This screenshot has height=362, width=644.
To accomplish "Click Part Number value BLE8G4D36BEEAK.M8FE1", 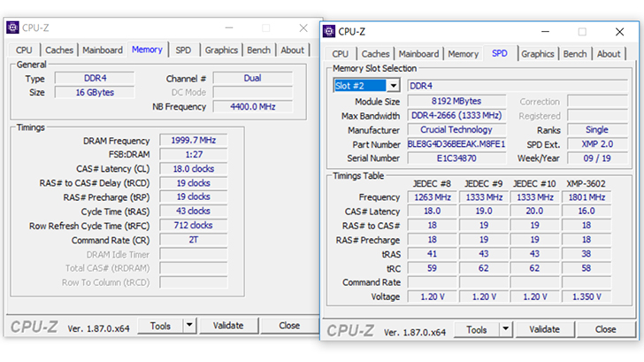I will click(x=456, y=144).
